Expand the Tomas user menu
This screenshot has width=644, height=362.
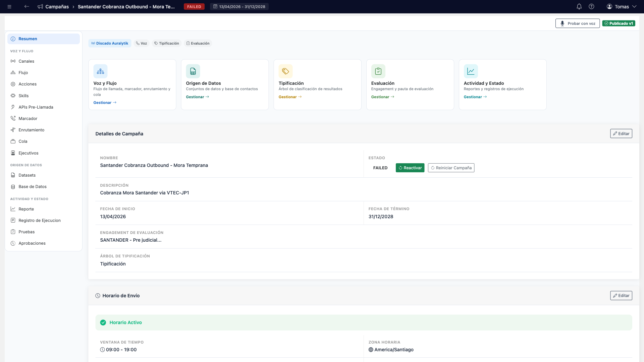[621, 7]
